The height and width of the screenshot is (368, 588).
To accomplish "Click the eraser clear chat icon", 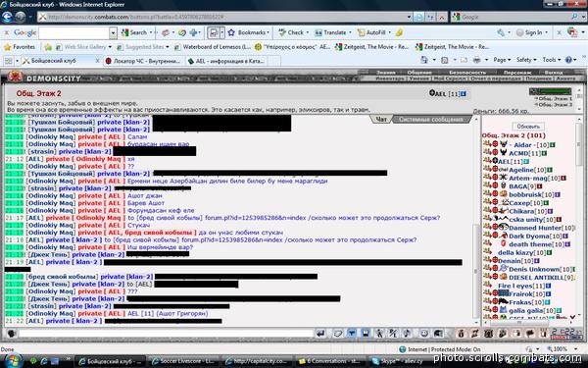I will 338,333.
